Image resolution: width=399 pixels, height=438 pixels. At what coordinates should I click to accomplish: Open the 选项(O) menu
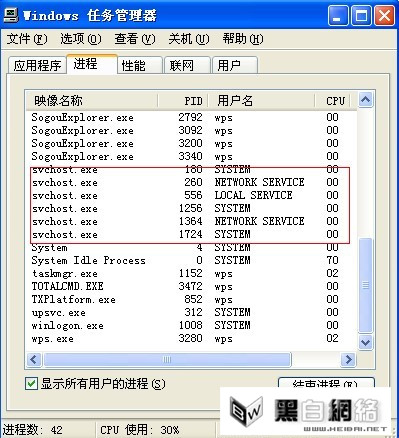pos(81,39)
